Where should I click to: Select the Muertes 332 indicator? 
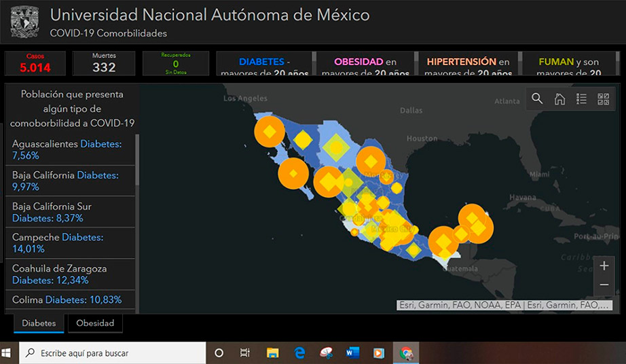tap(104, 63)
